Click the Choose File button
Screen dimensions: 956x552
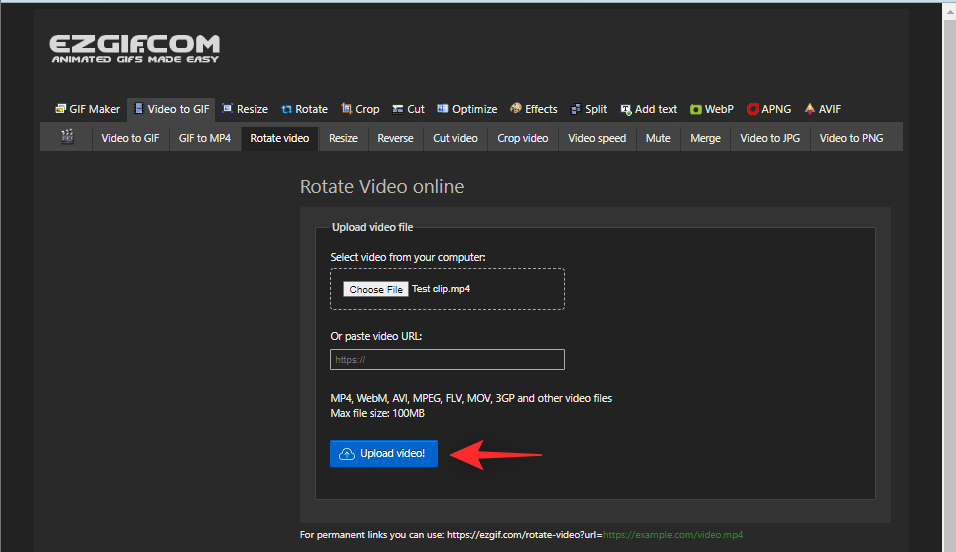point(376,289)
